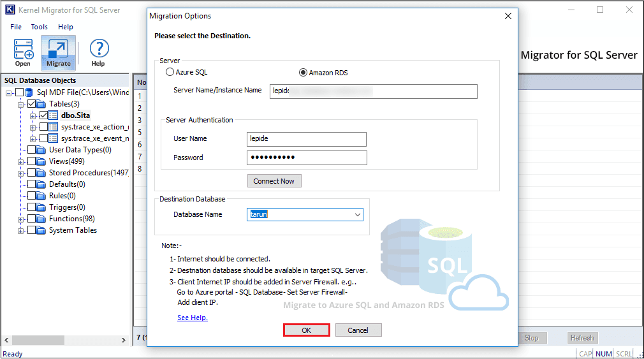Image resolution: width=644 pixels, height=359 pixels.
Task: Click the Rules(0) folder icon
Action: click(x=41, y=196)
